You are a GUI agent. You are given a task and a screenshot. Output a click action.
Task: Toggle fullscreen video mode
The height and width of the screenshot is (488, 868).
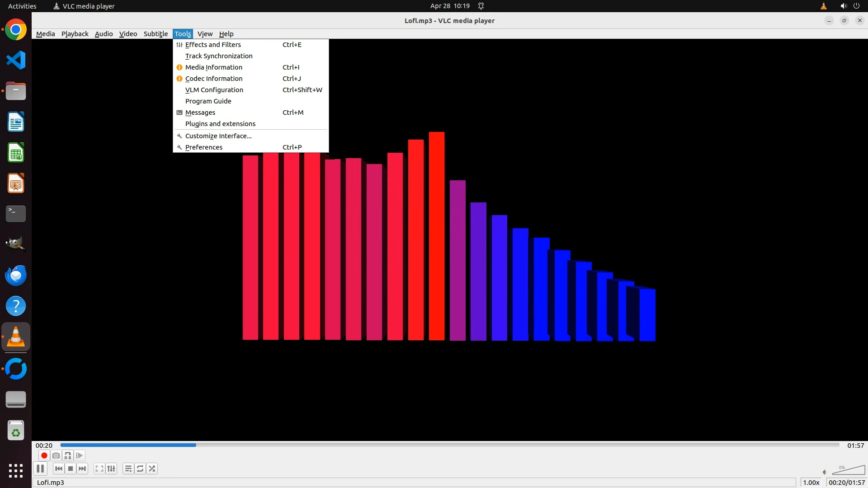point(99,469)
